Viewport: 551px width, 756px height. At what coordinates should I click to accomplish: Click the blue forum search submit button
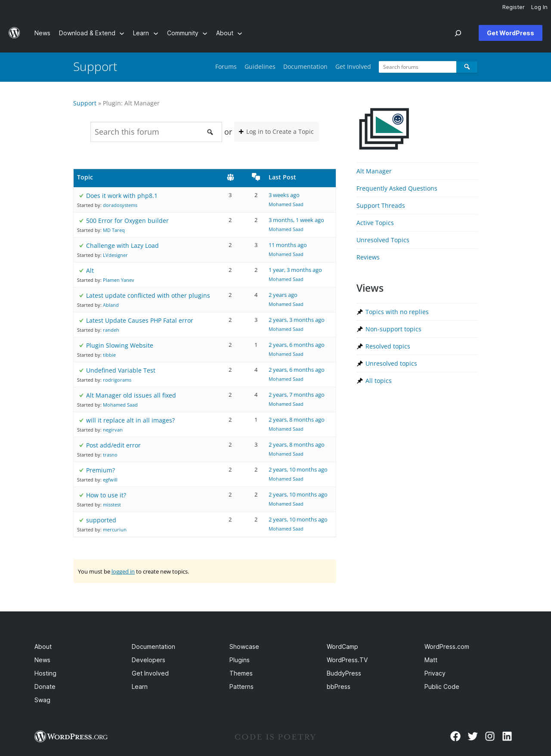(x=467, y=67)
